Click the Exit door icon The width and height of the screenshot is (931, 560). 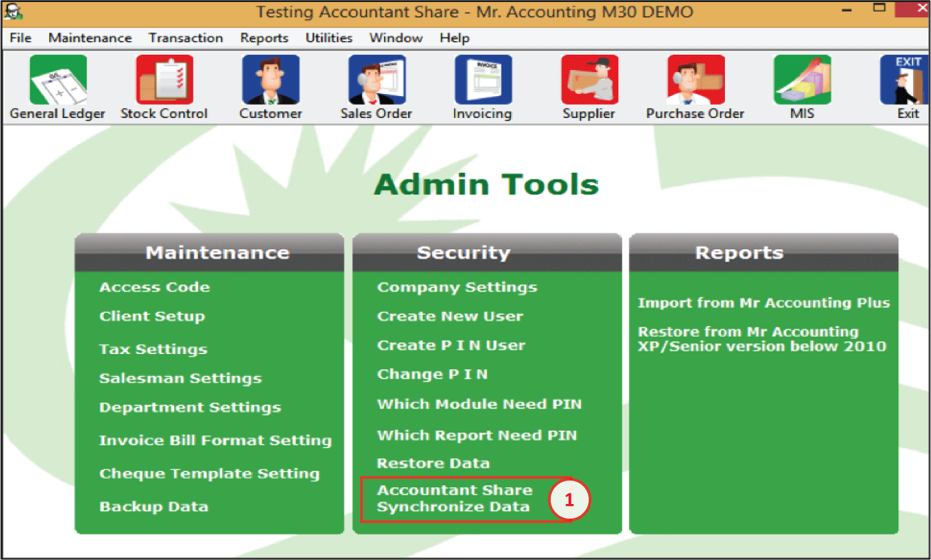coord(906,80)
